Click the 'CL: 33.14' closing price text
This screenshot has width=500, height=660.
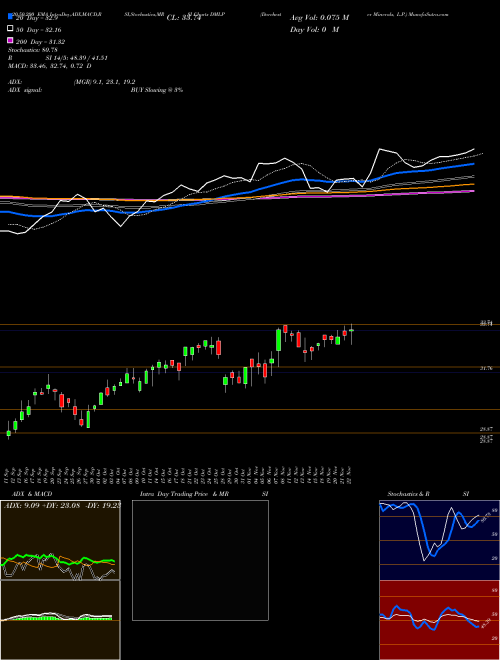click(x=184, y=18)
